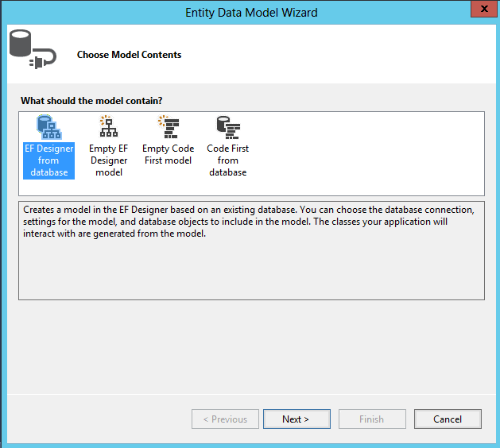The height and width of the screenshot is (448, 500).
Task: Select the Empty Code First model icon
Action: [x=169, y=126]
